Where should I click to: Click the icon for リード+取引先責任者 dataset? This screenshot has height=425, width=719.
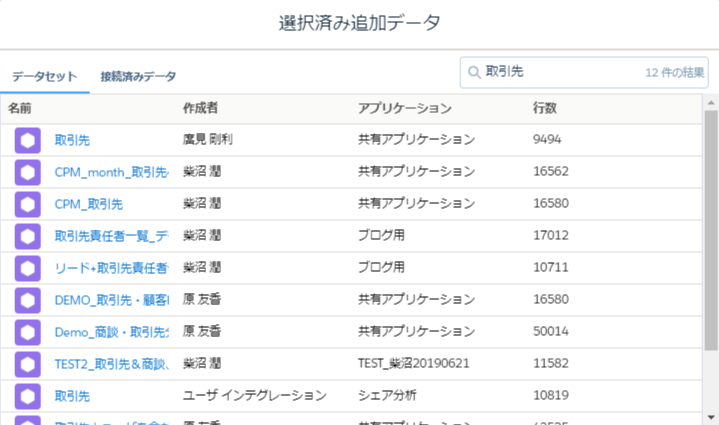coord(28,268)
